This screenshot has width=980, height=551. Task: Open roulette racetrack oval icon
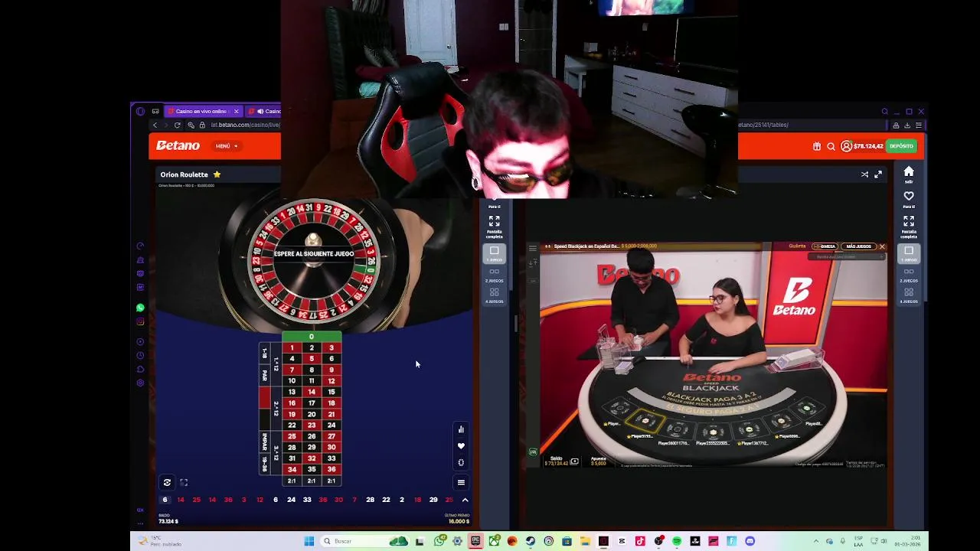click(461, 462)
